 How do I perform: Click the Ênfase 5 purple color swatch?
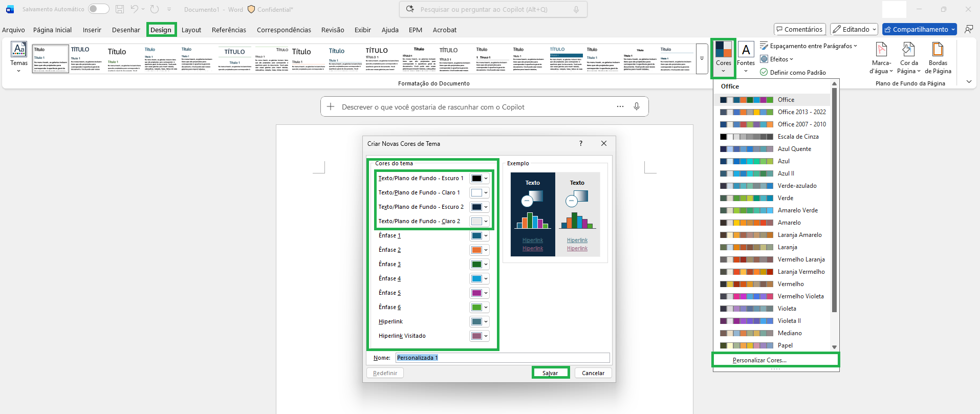pos(476,293)
